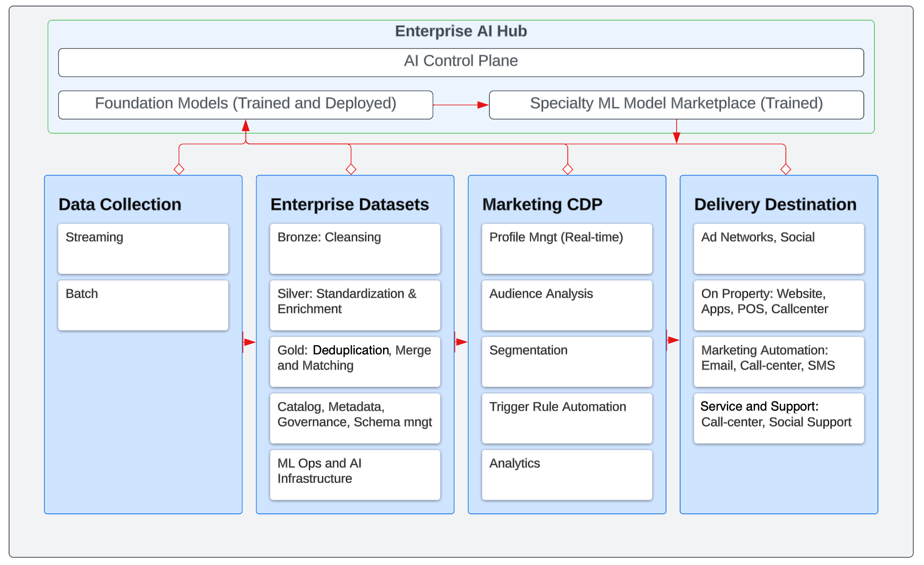
Task: Select the Enterprise AI Hub title
Action: [x=461, y=31]
